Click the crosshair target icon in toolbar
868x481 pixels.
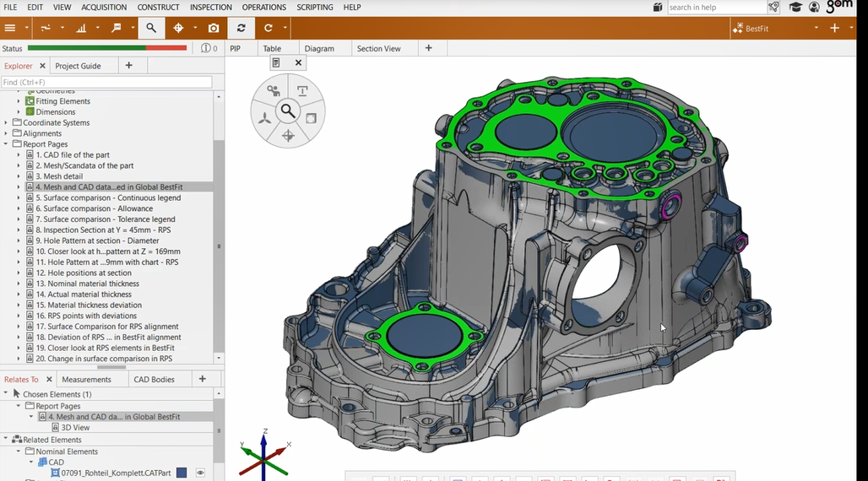coord(178,28)
